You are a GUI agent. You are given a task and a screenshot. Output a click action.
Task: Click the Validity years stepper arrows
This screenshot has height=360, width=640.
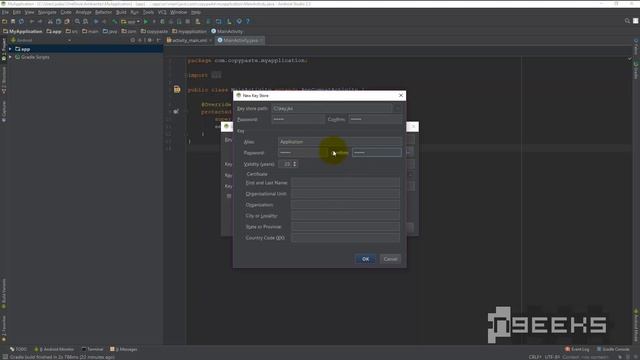pyautogui.click(x=295, y=164)
